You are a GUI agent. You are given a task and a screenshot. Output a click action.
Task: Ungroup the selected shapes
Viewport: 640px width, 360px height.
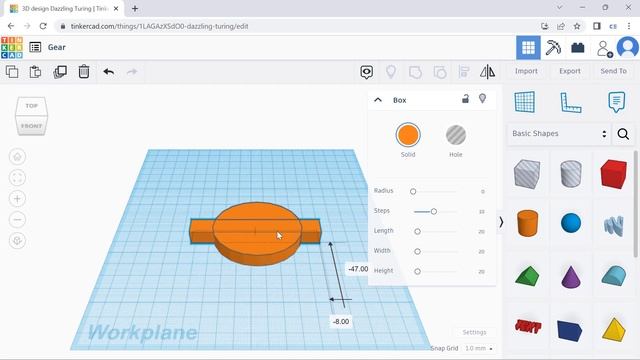tap(440, 72)
